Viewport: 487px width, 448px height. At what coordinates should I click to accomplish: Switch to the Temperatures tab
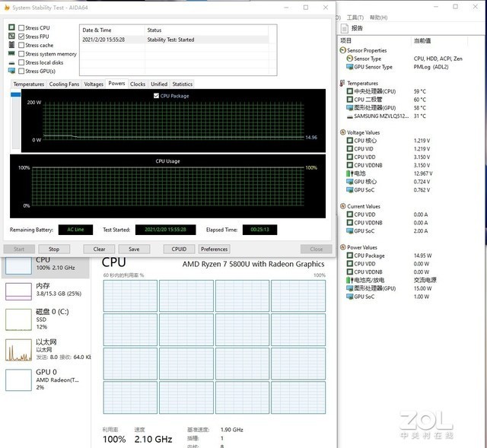click(29, 84)
